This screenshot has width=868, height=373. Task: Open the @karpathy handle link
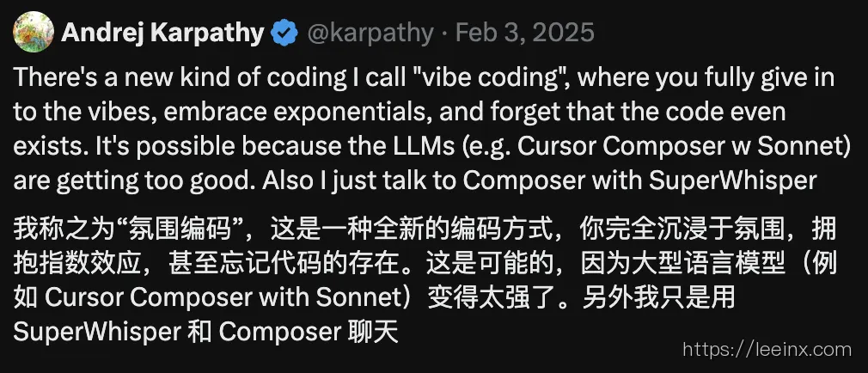[x=368, y=33]
